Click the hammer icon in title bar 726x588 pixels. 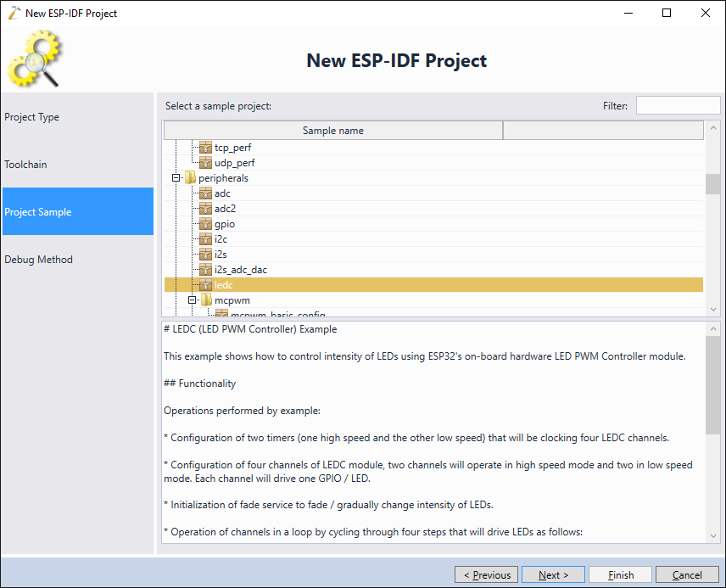tap(14, 13)
